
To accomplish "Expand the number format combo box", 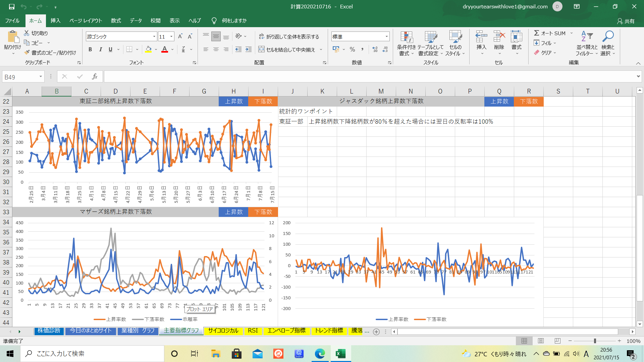I will click(x=386, y=37).
